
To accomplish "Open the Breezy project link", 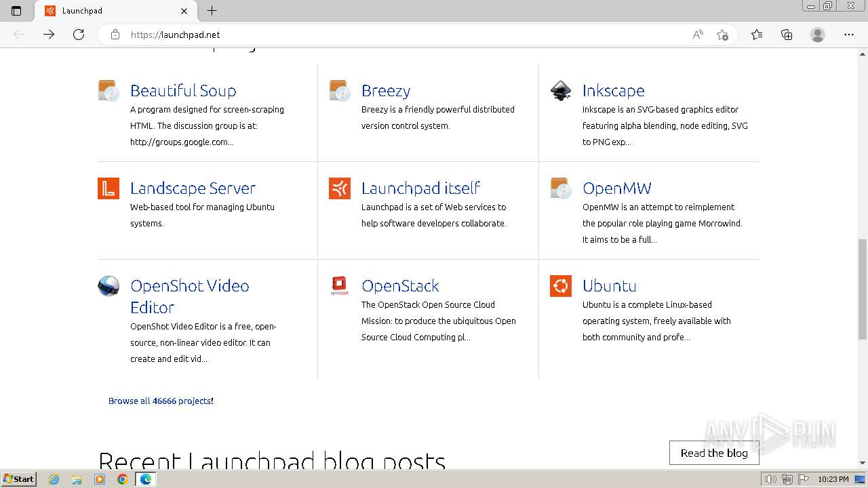I will [386, 91].
